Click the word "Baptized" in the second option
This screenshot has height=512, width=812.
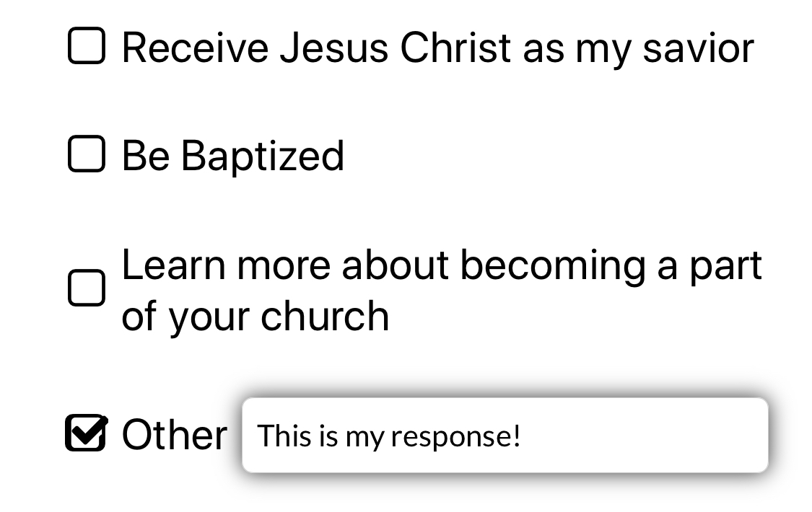coord(262,155)
